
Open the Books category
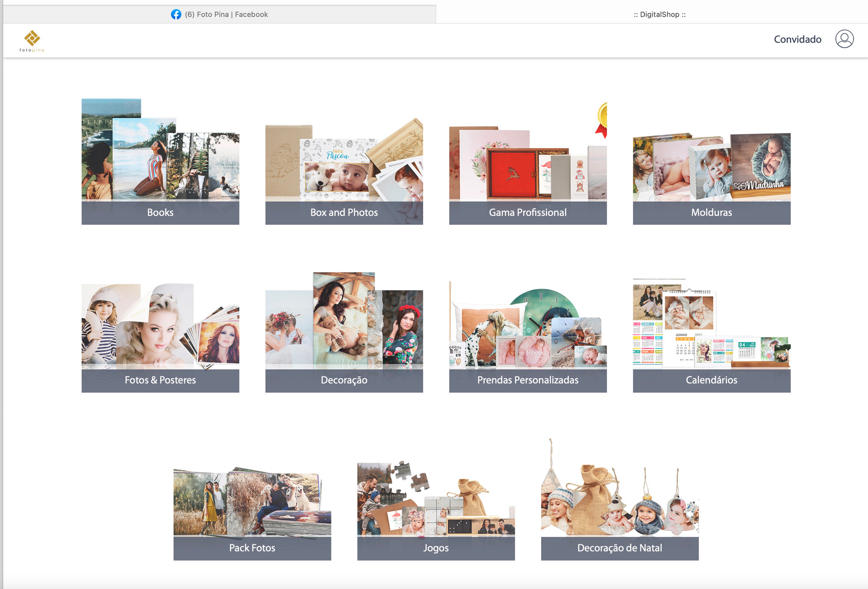click(160, 212)
